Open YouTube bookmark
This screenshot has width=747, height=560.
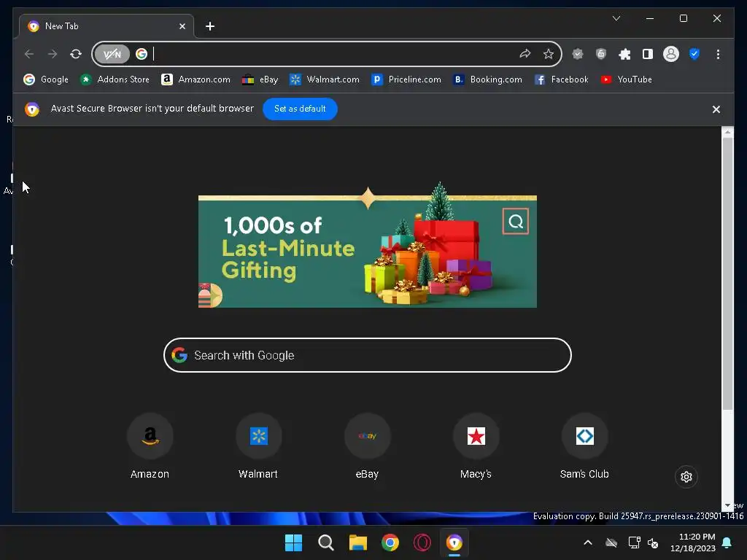coord(627,79)
